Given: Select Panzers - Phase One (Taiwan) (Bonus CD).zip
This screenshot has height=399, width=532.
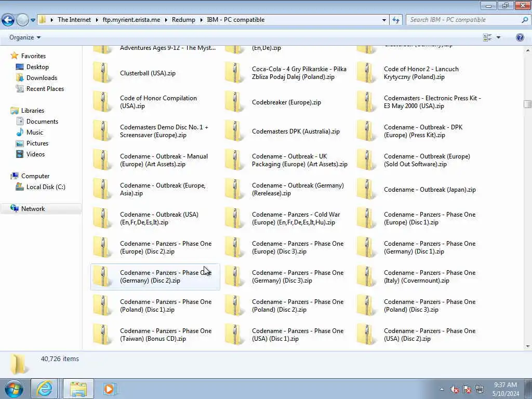Looking at the screenshot, I should tap(166, 335).
